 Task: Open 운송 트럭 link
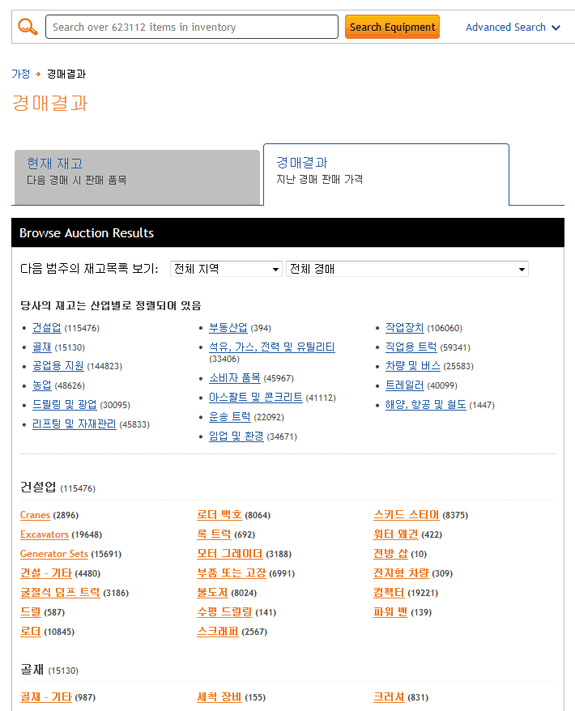(229, 417)
